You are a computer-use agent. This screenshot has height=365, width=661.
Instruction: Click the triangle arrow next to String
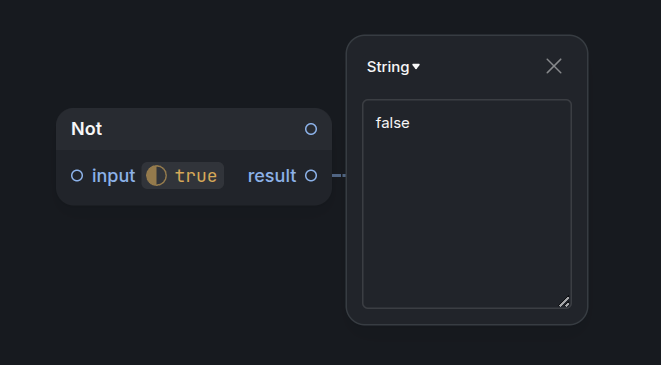coord(416,67)
